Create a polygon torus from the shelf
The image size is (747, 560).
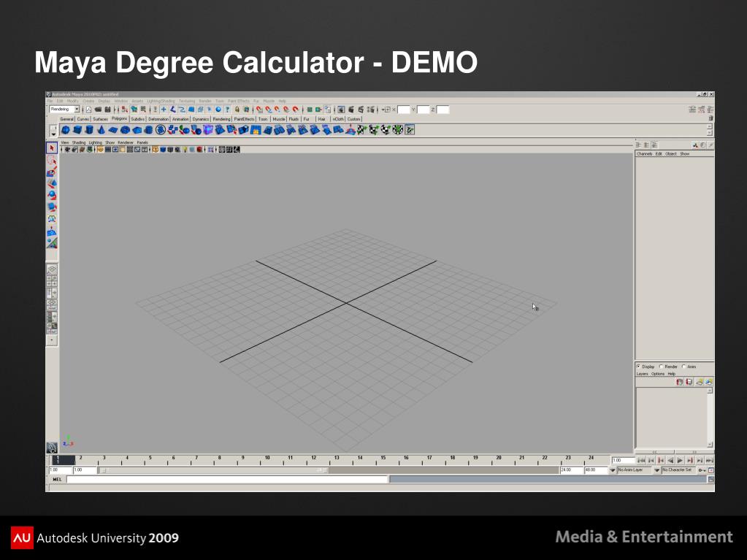point(126,129)
